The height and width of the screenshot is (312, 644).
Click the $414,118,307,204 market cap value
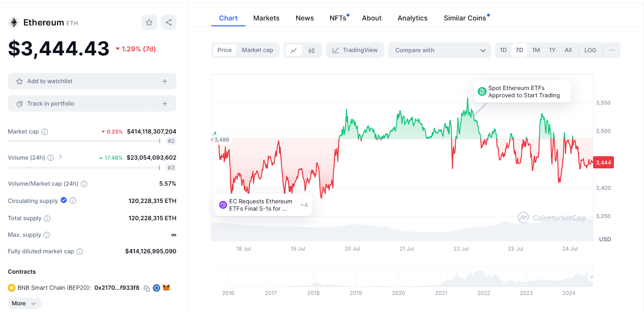coord(151,131)
